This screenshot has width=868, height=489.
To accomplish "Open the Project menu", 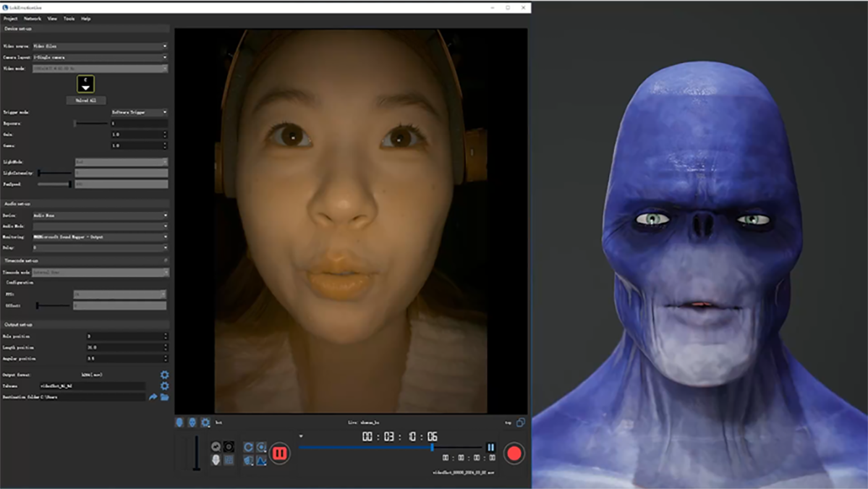I will point(10,18).
